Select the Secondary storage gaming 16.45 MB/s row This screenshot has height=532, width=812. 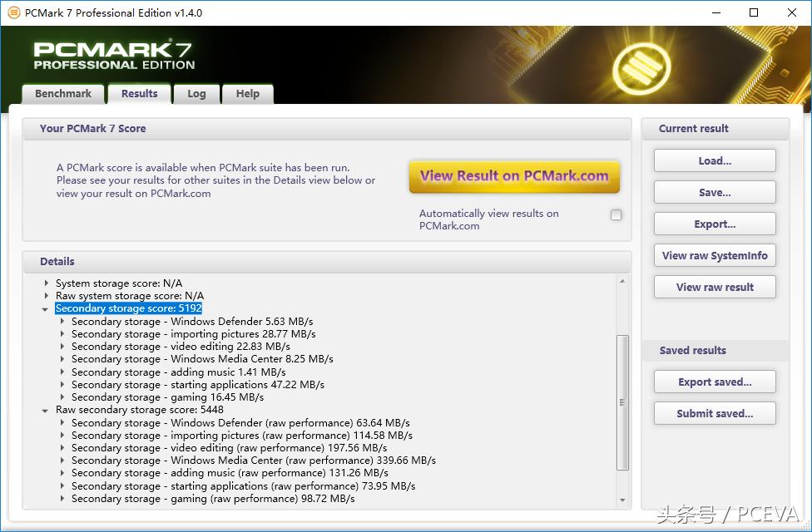point(166,397)
